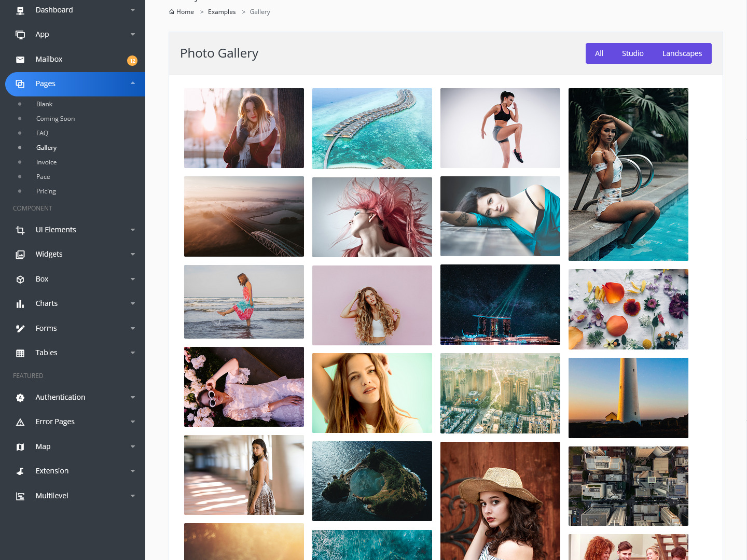The width and height of the screenshot is (747, 560).
Task: Open the woman wading in sea photo
Action: [x=244, y=302]
